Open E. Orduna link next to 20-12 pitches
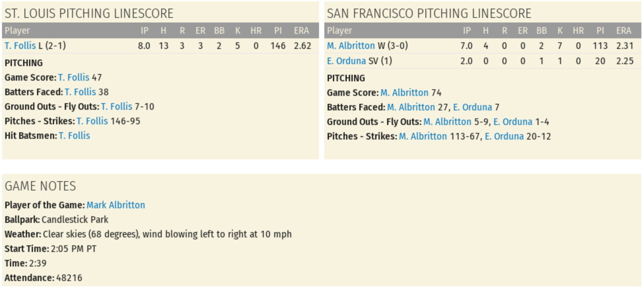This screenshot has width=644, height=287. click(504, 136)
